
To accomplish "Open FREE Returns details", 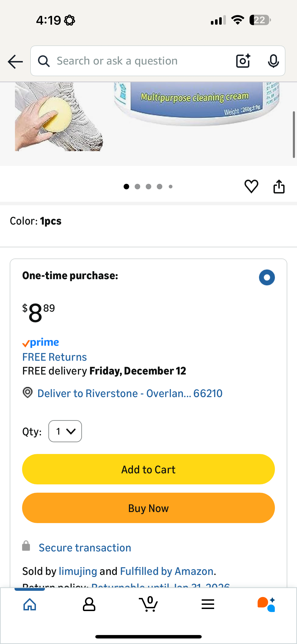I will 55,357.
